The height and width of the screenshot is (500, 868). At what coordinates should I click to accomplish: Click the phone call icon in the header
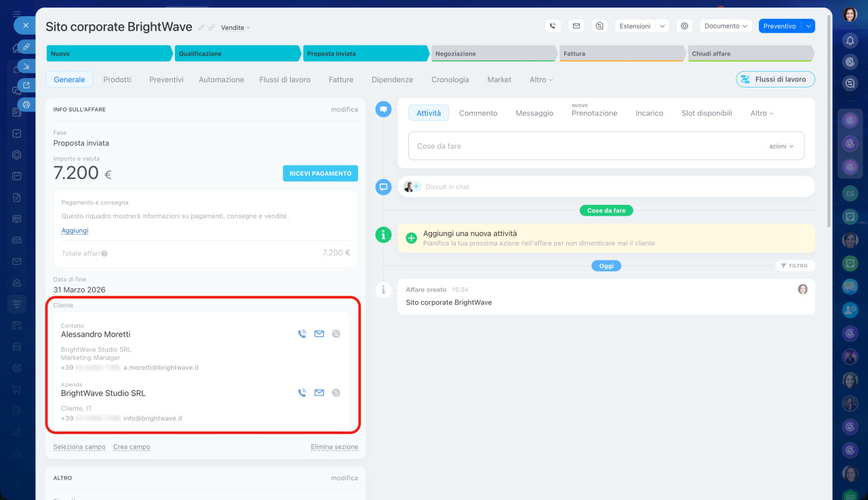[x=553, y=26]
